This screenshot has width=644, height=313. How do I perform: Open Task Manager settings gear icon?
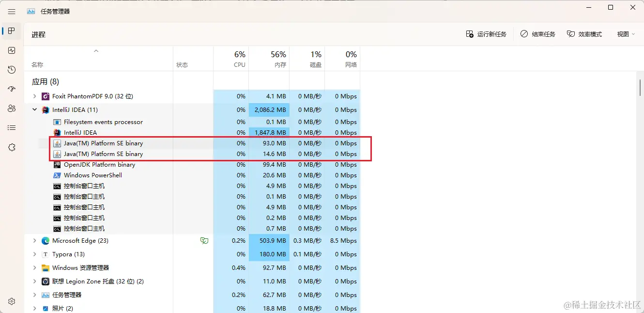pos(12,301)
